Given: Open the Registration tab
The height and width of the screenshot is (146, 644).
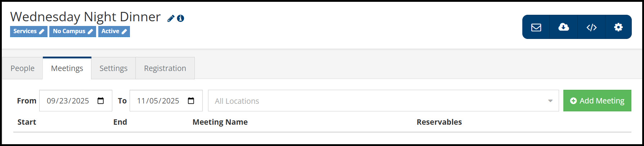Looking at the screenshot, I should (x=165, y=68).
